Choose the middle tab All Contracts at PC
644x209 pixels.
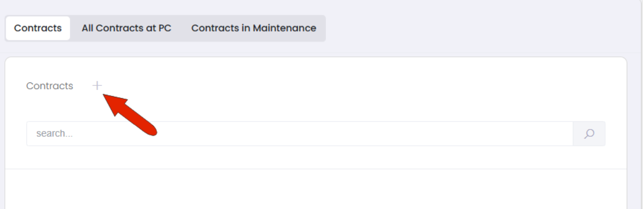pyautogui.click(x=126, y=28)
